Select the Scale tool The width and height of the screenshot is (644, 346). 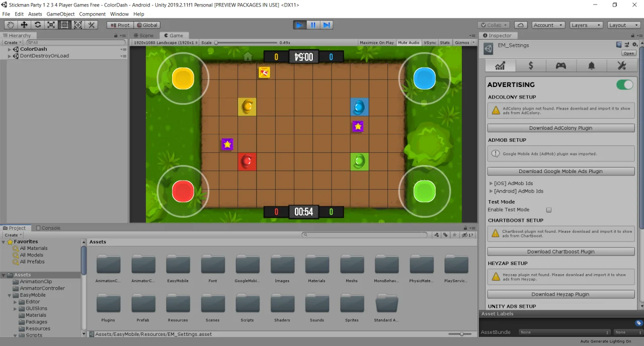[x=51, y=25]
